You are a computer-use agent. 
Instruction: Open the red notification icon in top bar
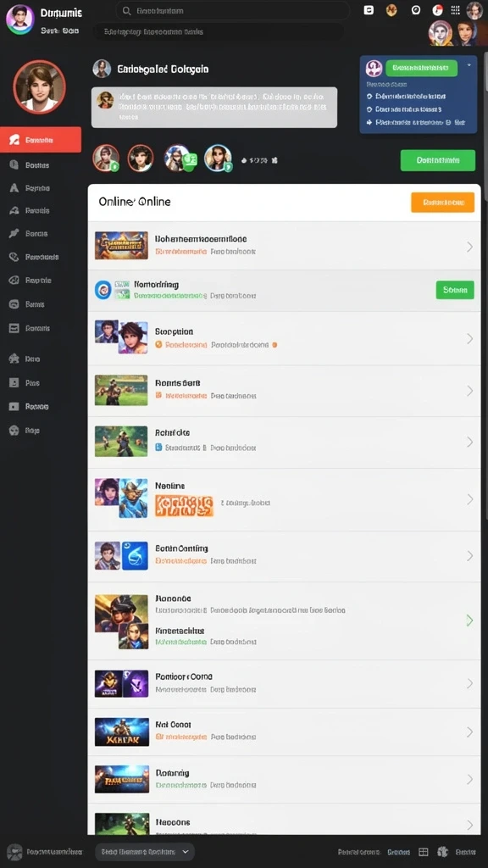point(438,10)
